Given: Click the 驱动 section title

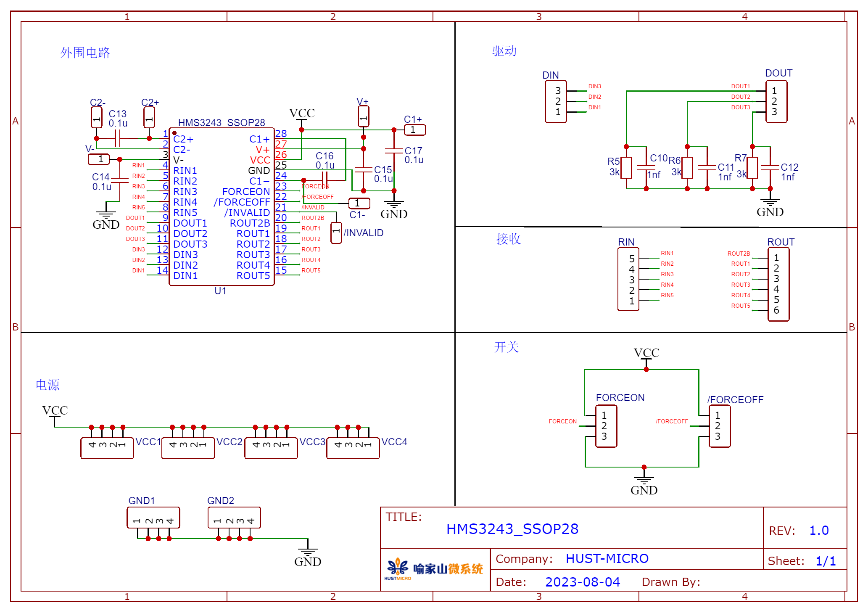Looking at the screenshot, I should (504, 51).
